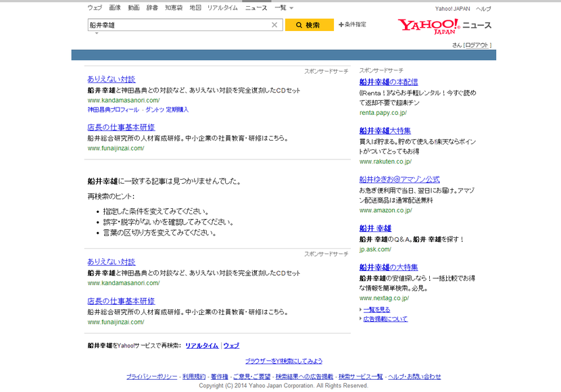The height and width of the screenshot is (392, 561).
Task: Re-search in ウェブ at the bottom
Action: pos(231,345)
